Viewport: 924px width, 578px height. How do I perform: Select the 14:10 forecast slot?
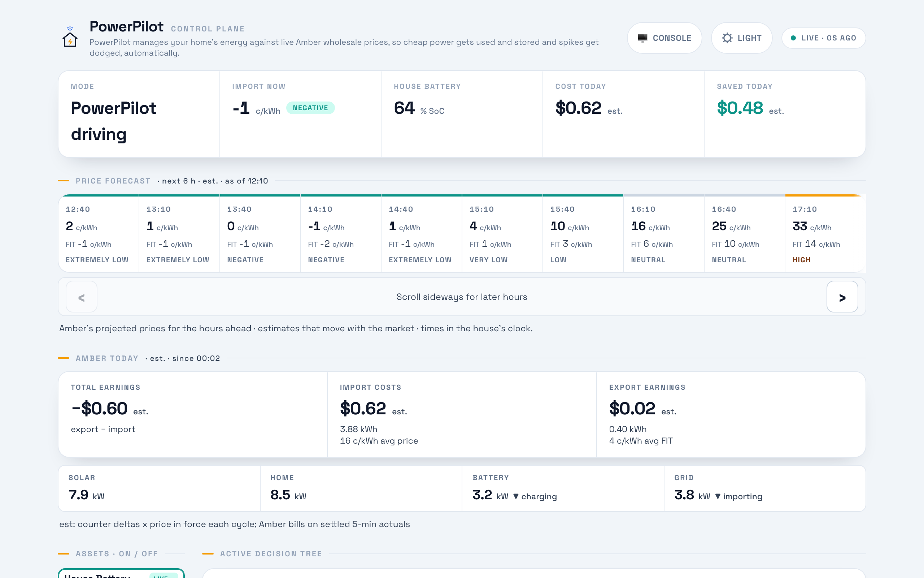[341, 234]
